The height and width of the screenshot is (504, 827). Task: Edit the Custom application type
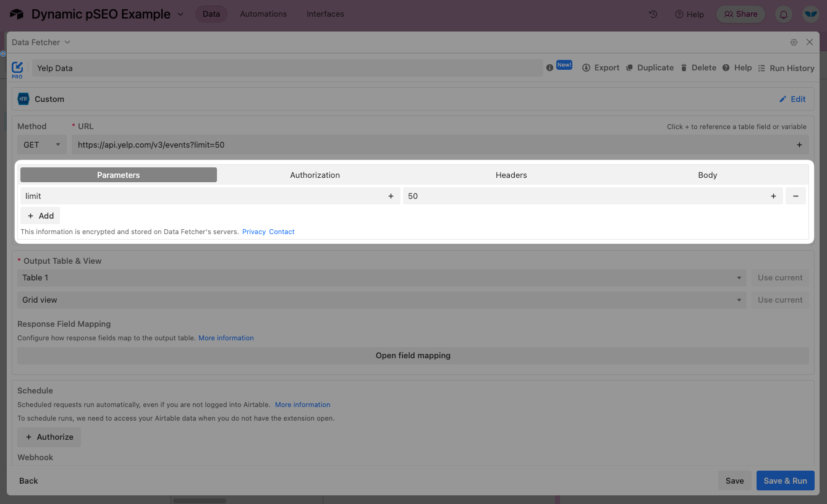point(792,99)
